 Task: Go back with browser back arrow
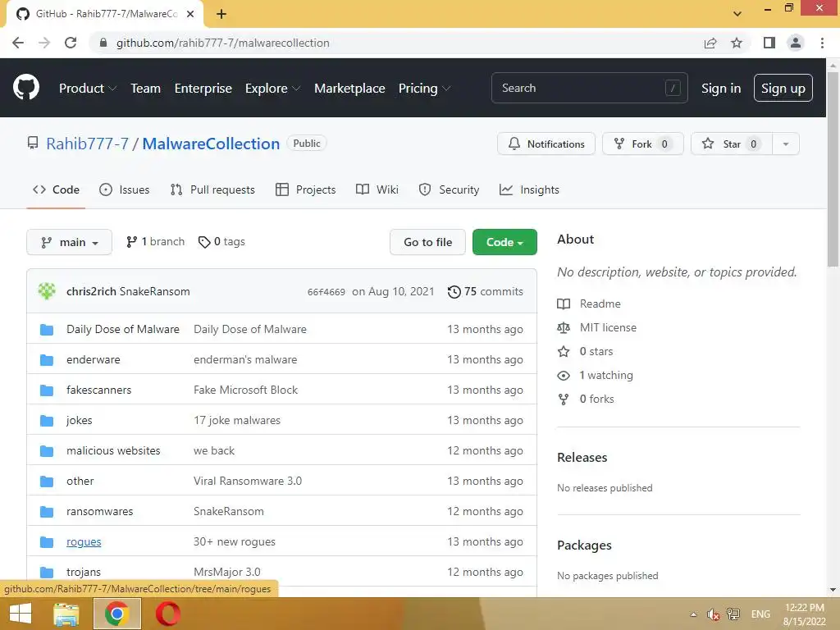[18, 43]
